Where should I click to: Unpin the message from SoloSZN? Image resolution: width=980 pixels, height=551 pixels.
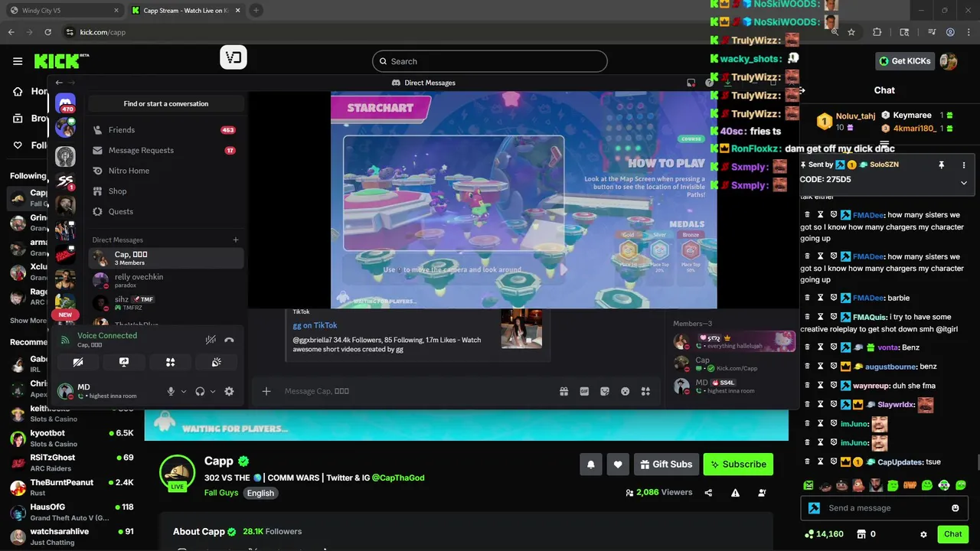click(942, 165)
